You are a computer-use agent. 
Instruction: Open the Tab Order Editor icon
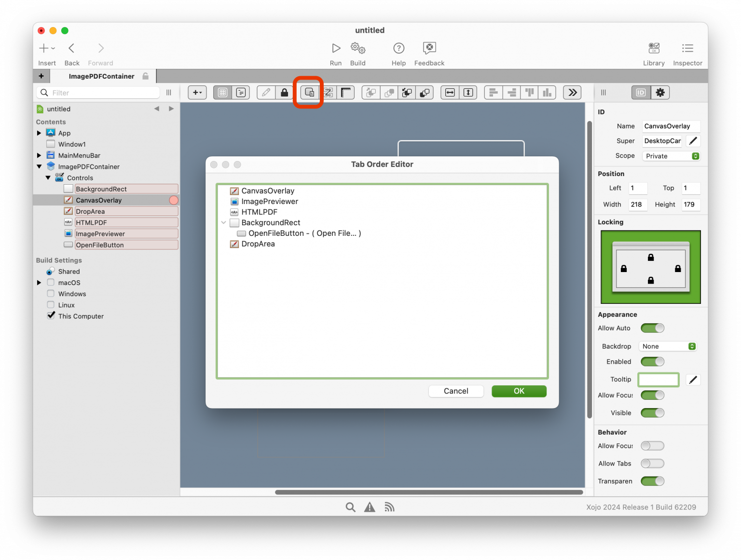pyautogui.click(x=309, y=92)
